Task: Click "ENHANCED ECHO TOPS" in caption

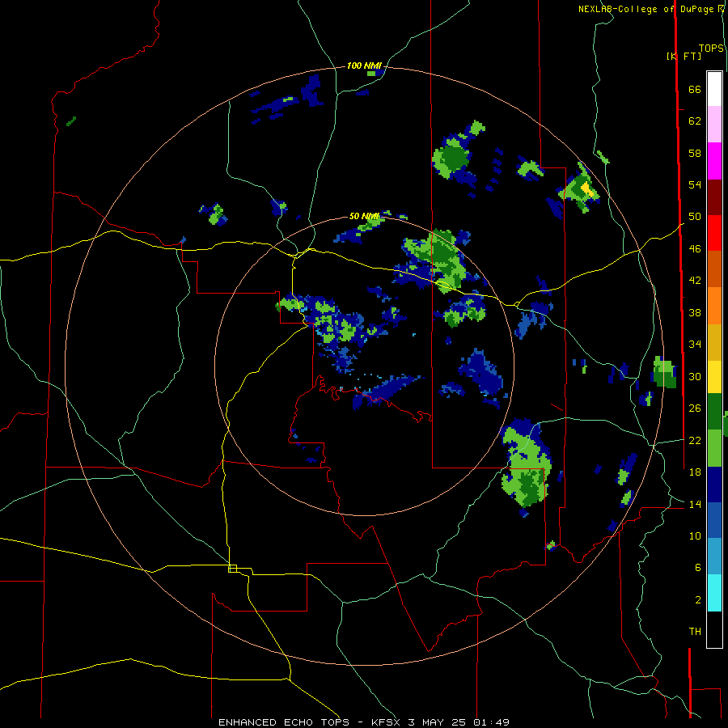Action: (284, 722)
